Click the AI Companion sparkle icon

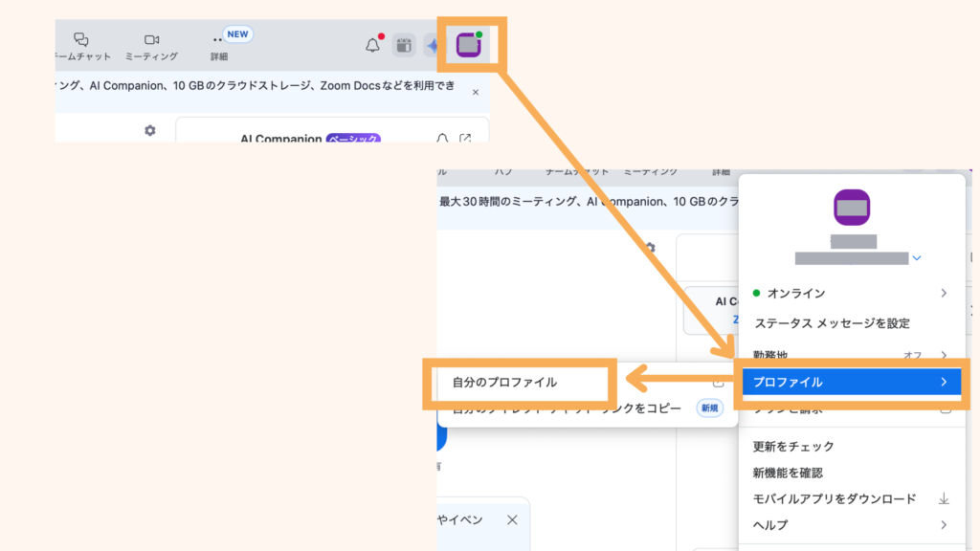[x=432, y=44]
